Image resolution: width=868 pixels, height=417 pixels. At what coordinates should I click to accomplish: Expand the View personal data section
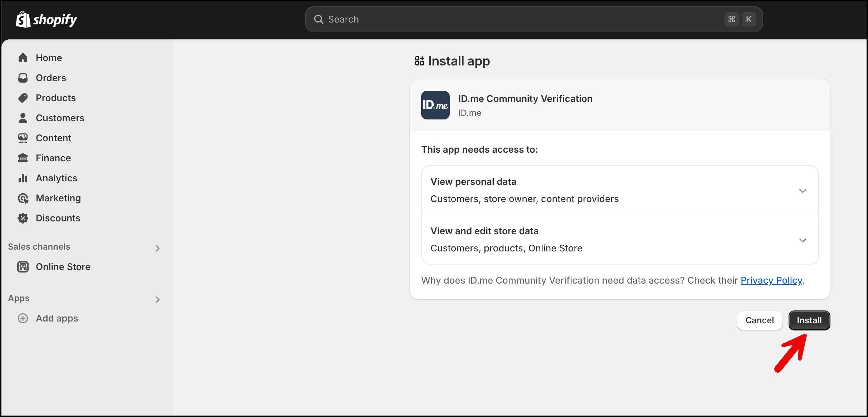click(x=803, y=191)
